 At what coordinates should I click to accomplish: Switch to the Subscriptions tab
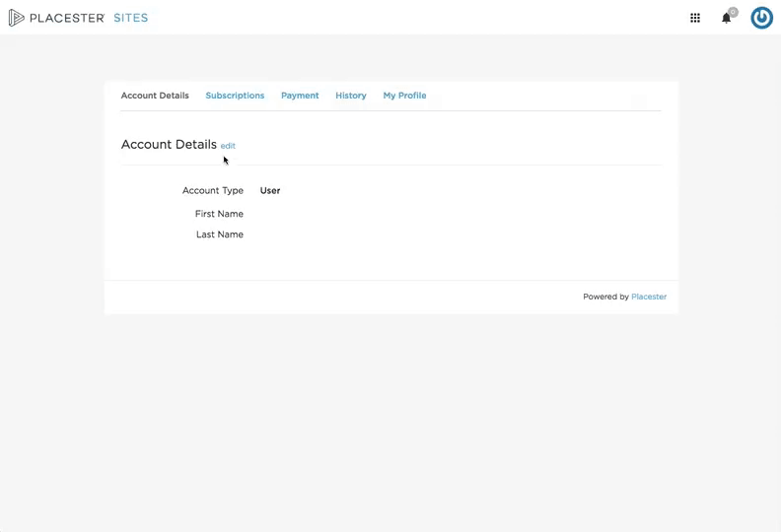coord(235,96)
